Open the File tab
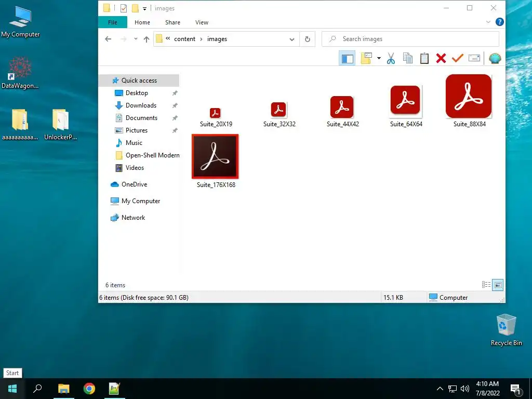The width and height of the screenshot is (532, 399). click(x=113, y=22)
